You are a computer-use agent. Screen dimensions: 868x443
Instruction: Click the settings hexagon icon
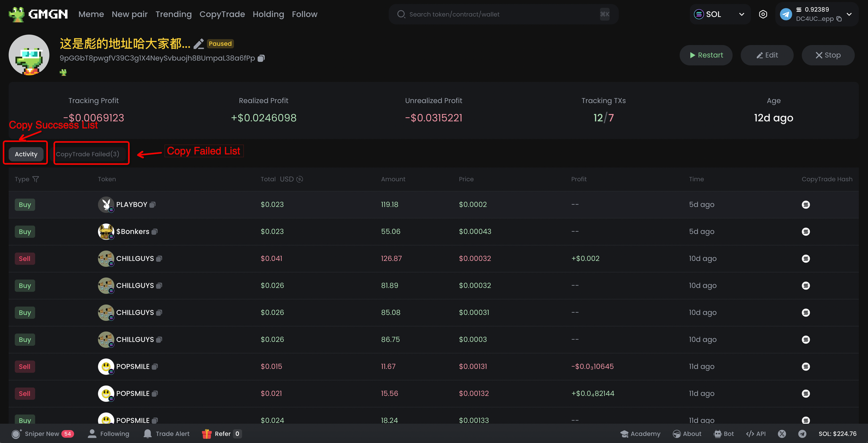763,14
